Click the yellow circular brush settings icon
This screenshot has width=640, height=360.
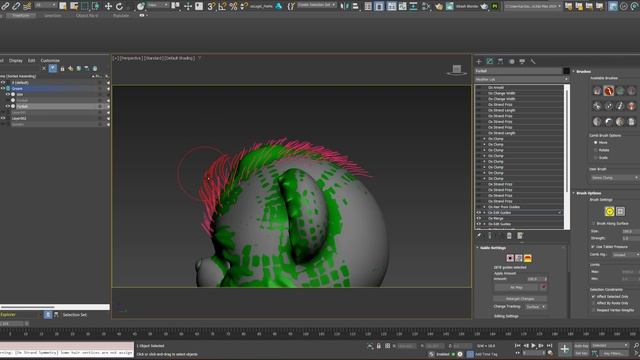[x=609, y=211]
